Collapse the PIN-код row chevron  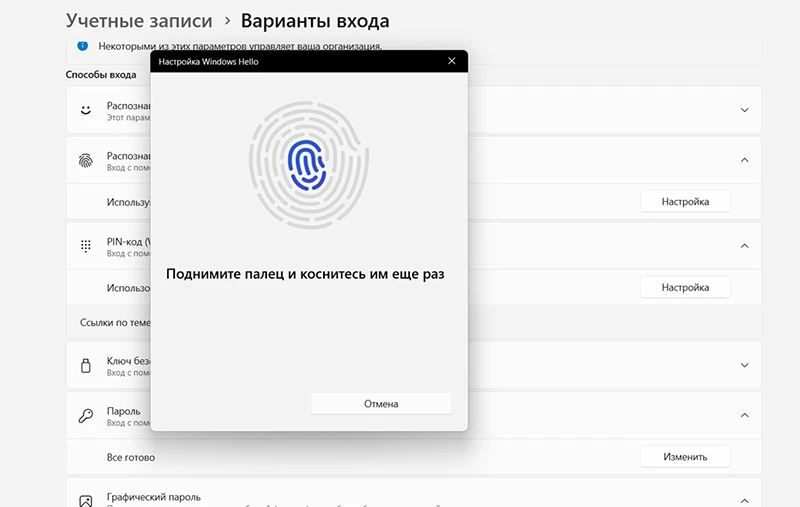click(x=744, y=246)
